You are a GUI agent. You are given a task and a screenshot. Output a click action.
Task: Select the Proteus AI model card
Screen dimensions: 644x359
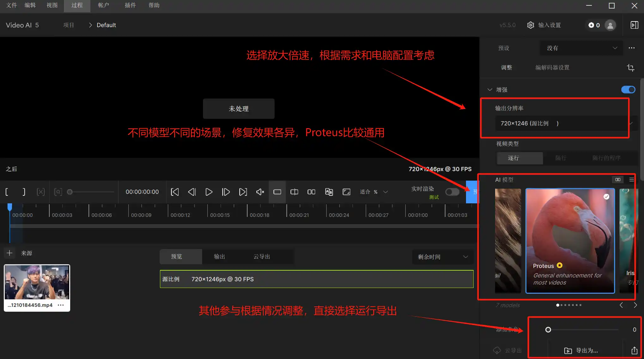coord(570,241)
